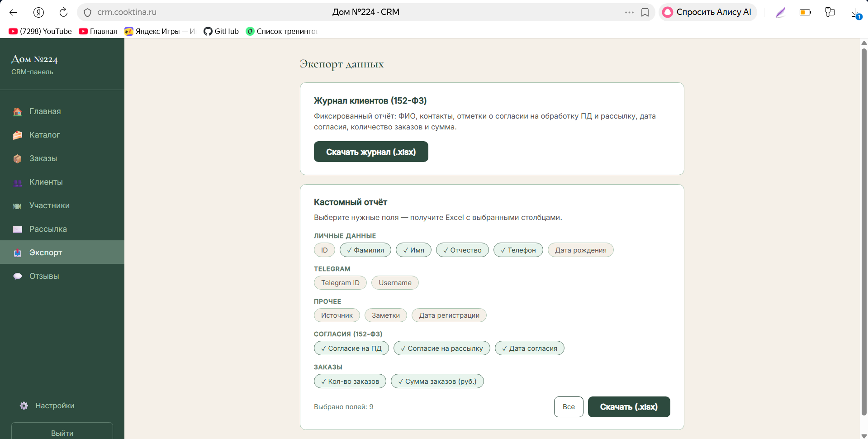
Task: Open the Главная bookmark in bookmarks bar
Action: pyautogui.click(x=98, y=31)
